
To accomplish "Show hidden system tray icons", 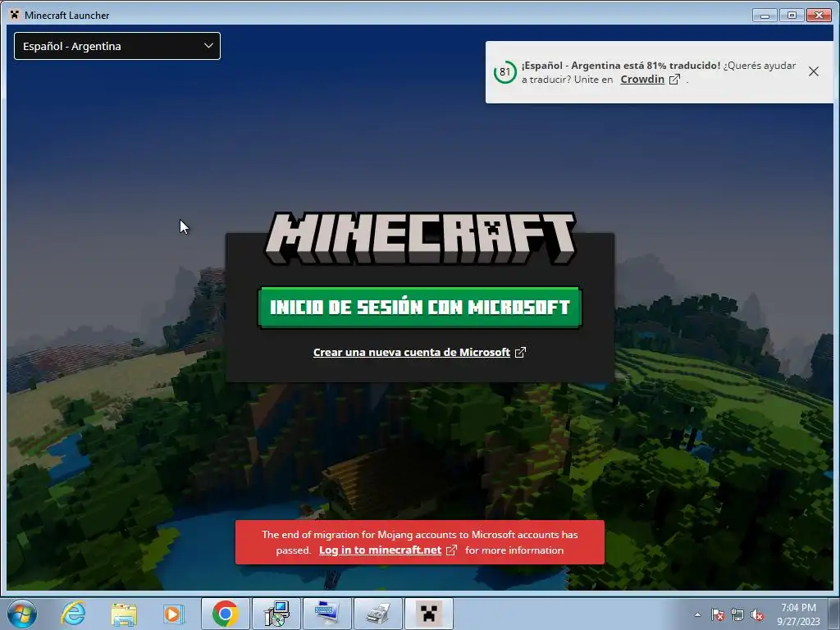I will (697, 614).
